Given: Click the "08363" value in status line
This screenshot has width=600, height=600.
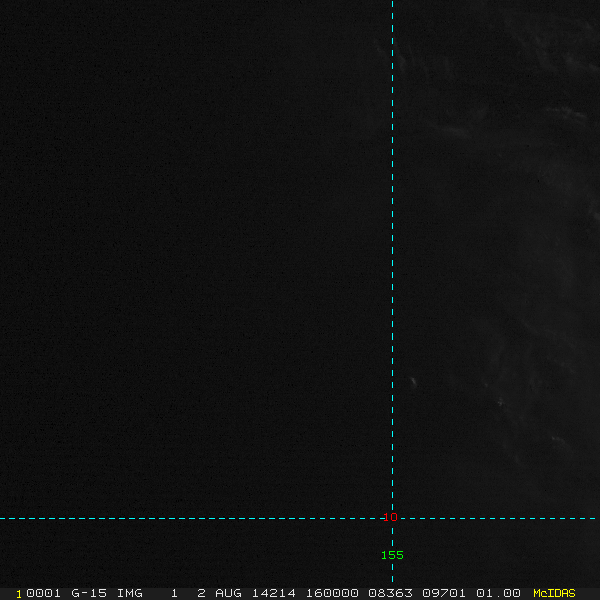Looking at the screenshot, I should click(x=390, y=593).
